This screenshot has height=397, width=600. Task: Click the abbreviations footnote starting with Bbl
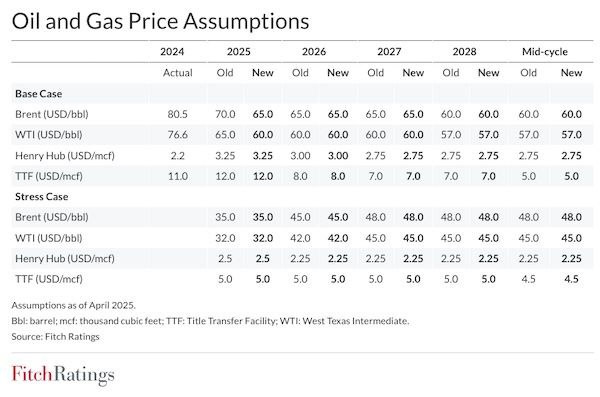coord(210,321)
